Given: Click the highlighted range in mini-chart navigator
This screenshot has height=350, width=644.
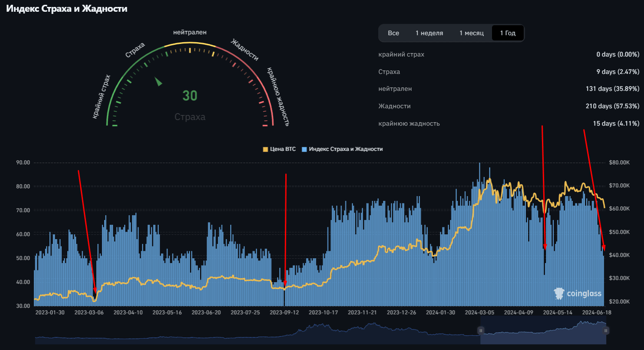Looking at the screenshot, I should (x=543, y=330).
